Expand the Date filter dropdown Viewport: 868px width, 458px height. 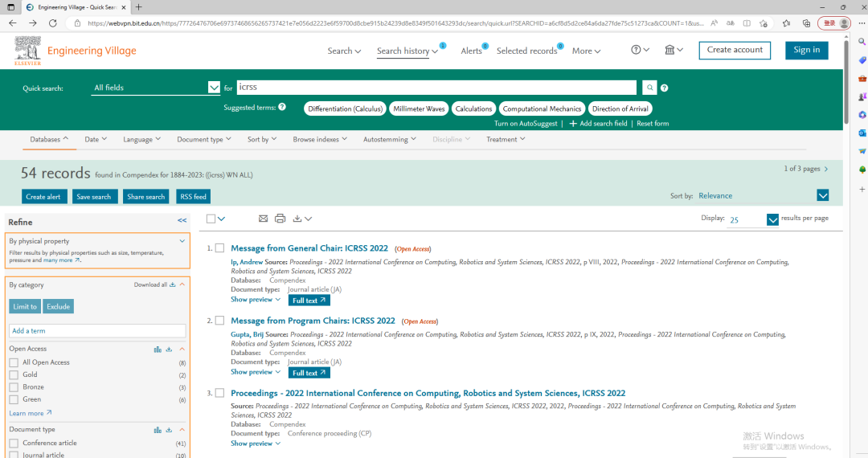(x=96, y=139)
